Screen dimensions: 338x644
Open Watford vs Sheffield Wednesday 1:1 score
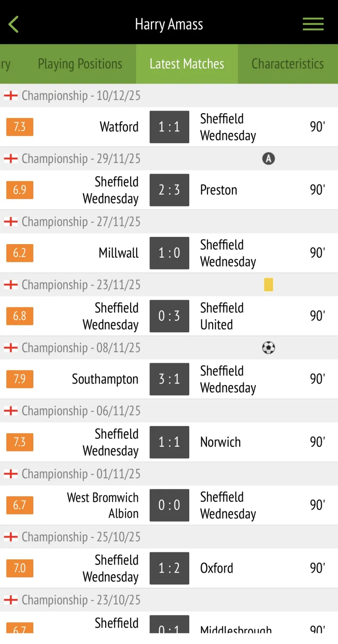[169, 127]
